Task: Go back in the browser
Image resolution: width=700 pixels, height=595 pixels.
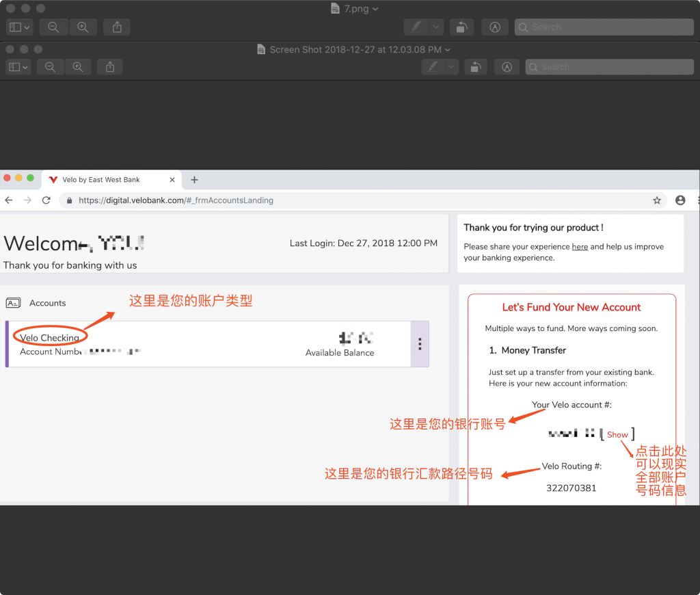Action: click(x=9, y=200)
